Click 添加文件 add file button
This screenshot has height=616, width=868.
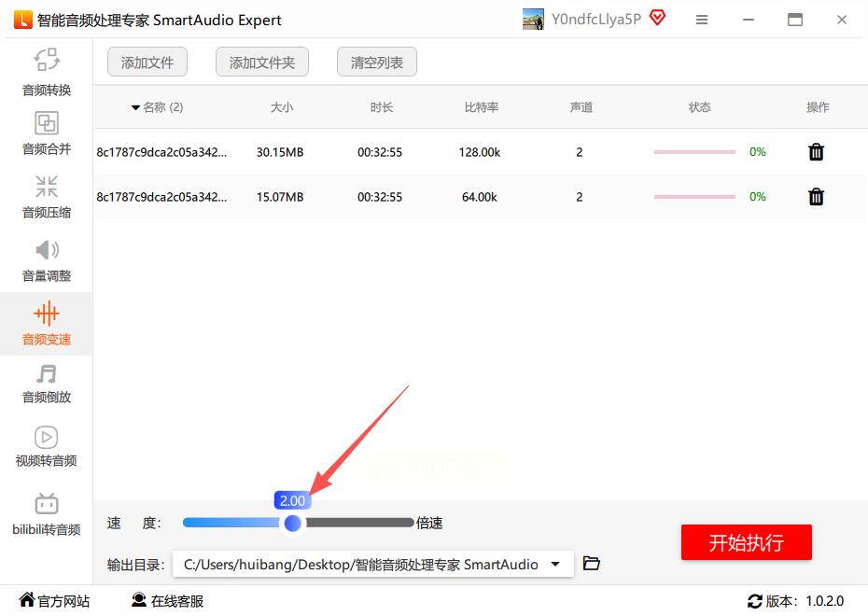tap(147, 62)
